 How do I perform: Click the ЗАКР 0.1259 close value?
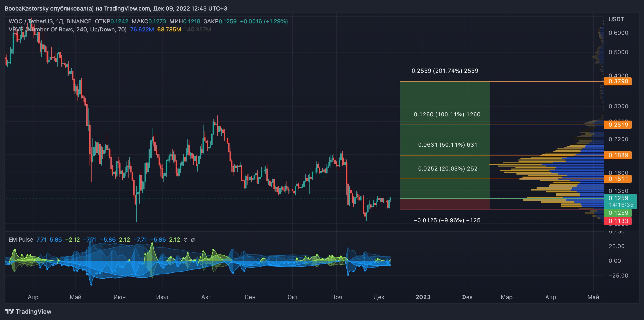pos(220,21)
